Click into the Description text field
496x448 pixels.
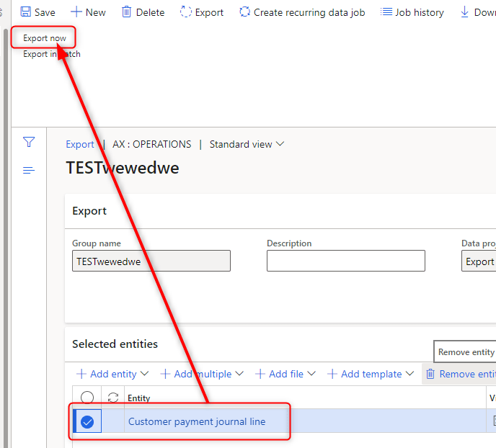coord(345,261)
